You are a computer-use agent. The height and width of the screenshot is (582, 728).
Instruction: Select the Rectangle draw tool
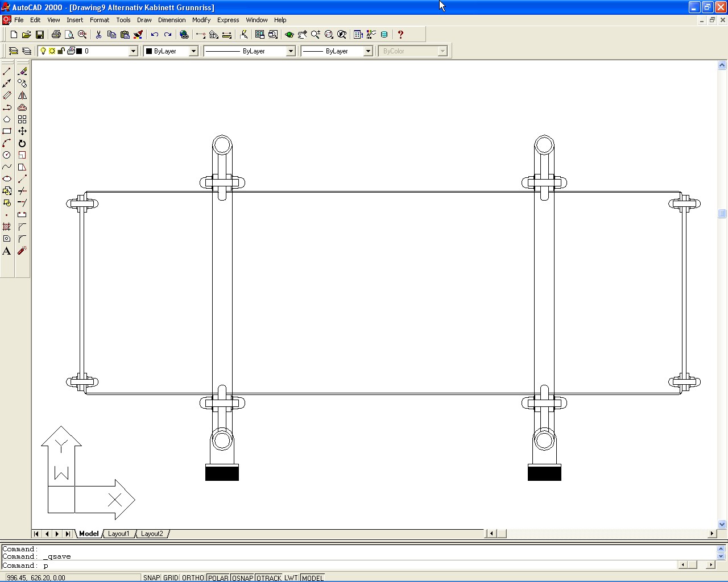click(7, 131)
